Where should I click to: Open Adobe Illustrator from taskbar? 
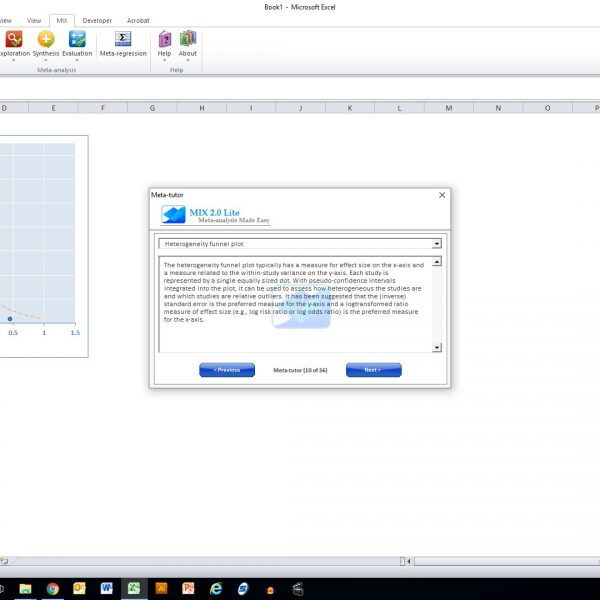[161, 589]
